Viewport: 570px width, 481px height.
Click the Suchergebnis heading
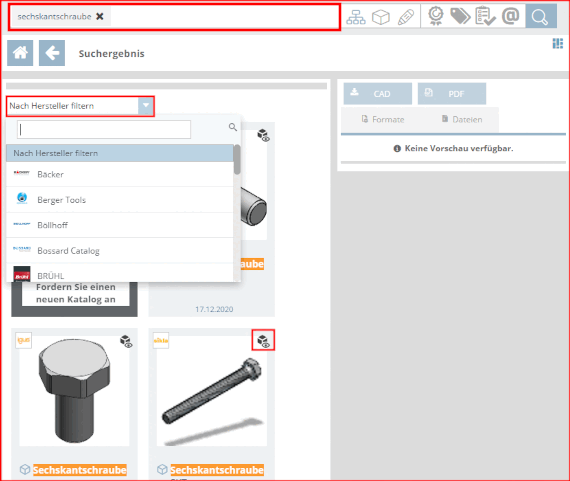pos(111,53)
